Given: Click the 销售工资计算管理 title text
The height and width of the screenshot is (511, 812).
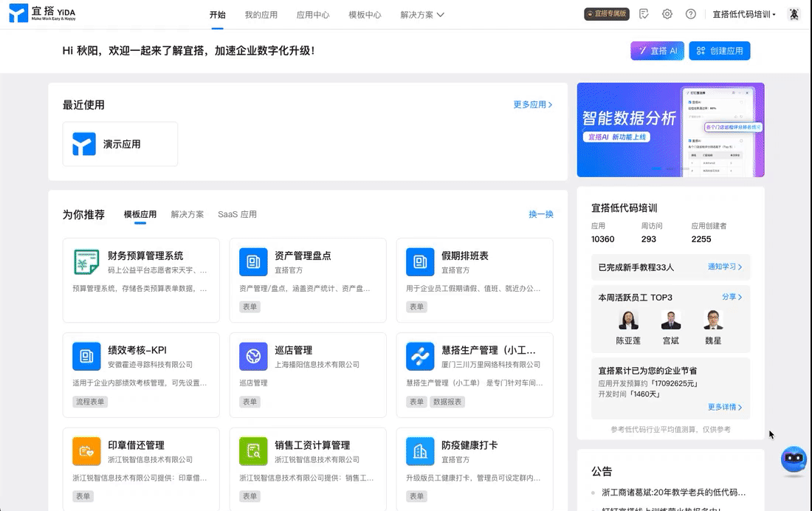Looking at the screenshot, I should click(x=312, y=445).
